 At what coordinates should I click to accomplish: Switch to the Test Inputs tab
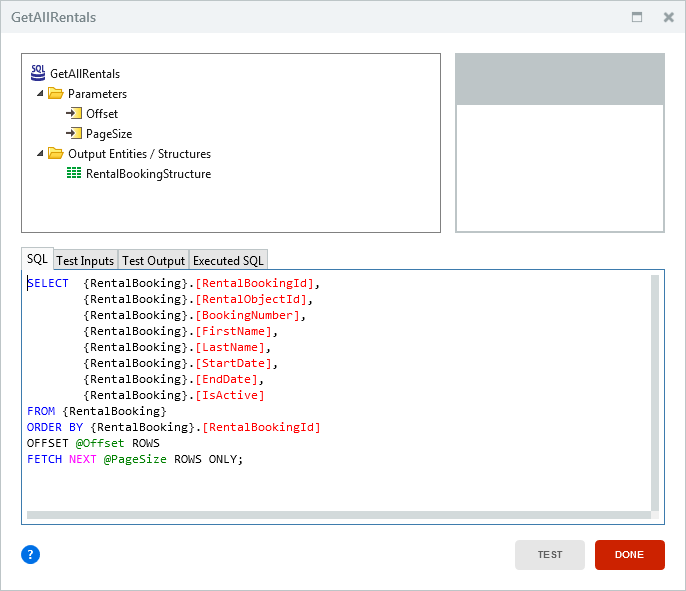(85, 260)
